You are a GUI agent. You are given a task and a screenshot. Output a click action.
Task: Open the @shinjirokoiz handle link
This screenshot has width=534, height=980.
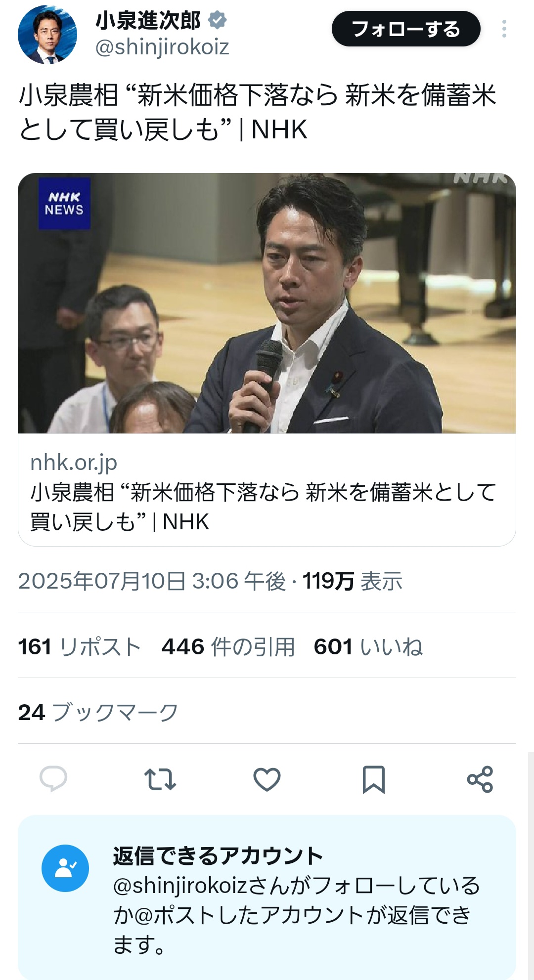tap(162, 47)
